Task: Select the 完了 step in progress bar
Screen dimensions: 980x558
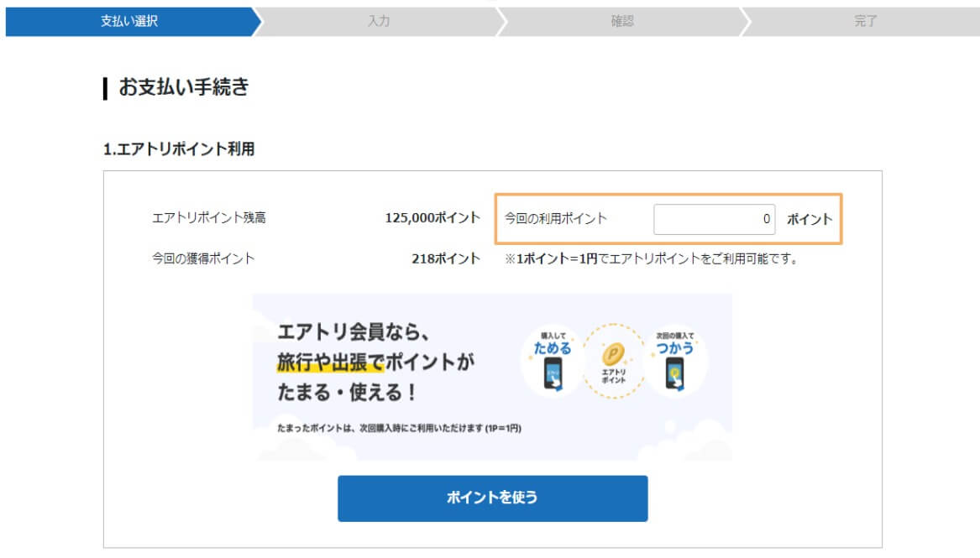Action: click(866, 22)
